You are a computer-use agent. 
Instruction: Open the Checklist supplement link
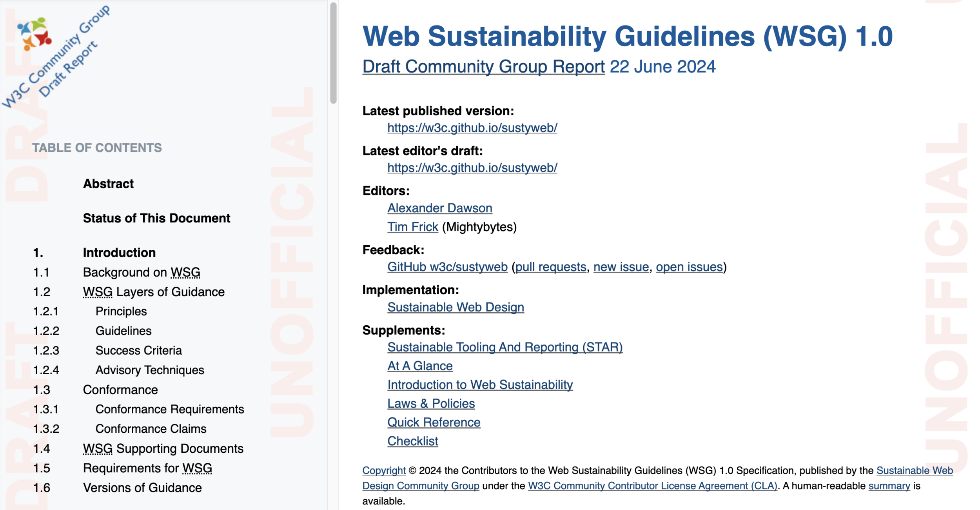tap(412, 441)
